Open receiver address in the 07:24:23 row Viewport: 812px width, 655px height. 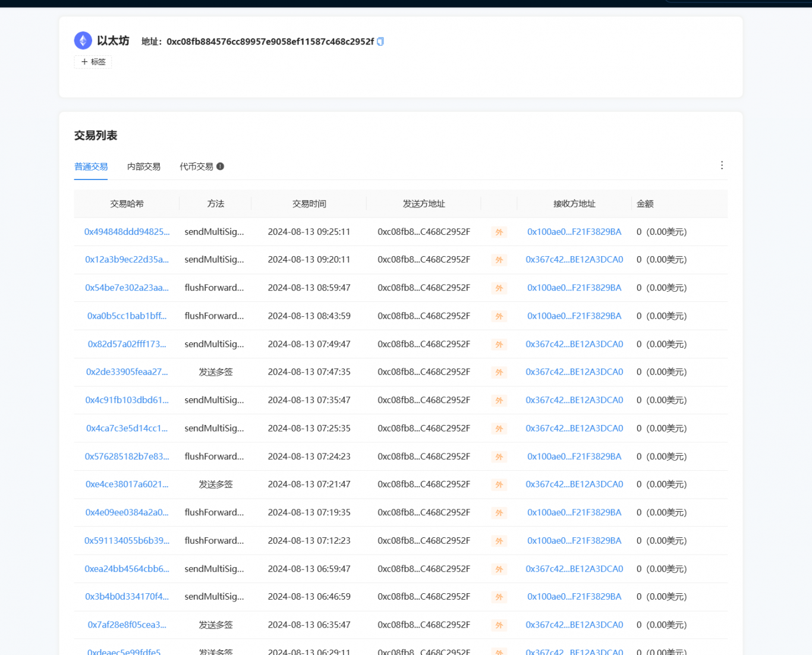coord(574,456)
